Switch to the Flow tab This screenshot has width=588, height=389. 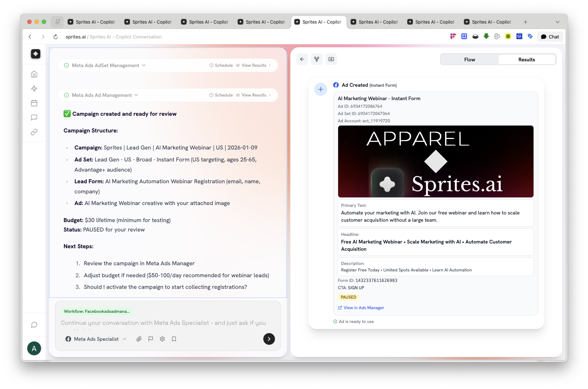click(470, 60)
